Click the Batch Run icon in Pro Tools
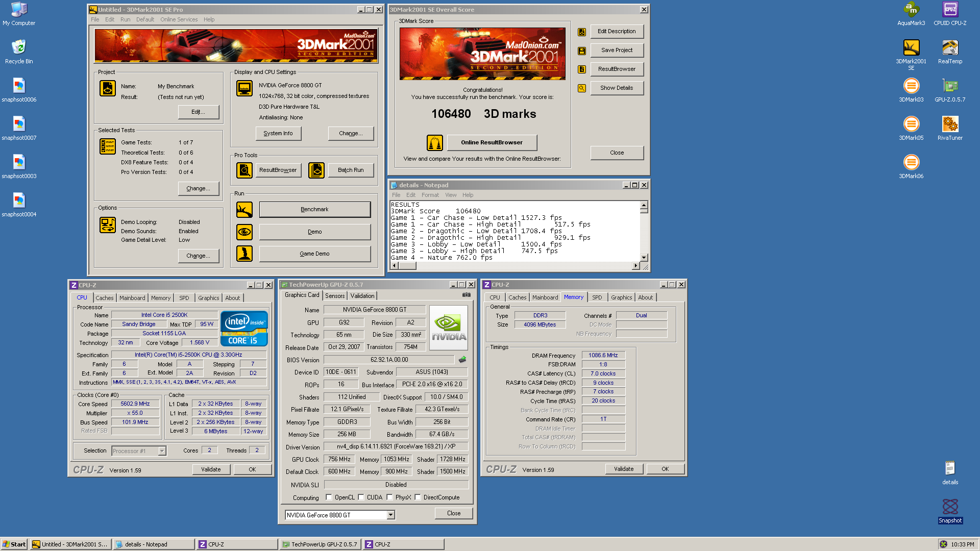980x551 pixels. pos(316,170)
